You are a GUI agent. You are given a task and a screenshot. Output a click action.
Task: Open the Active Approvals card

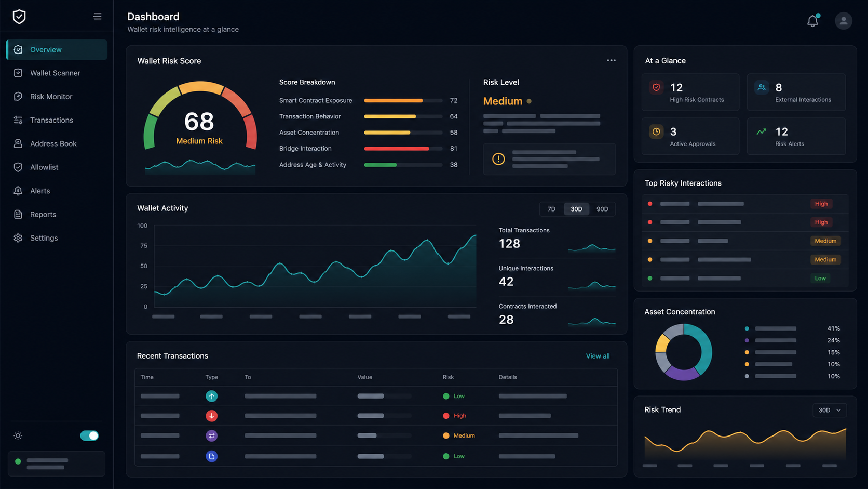[690, 136]
